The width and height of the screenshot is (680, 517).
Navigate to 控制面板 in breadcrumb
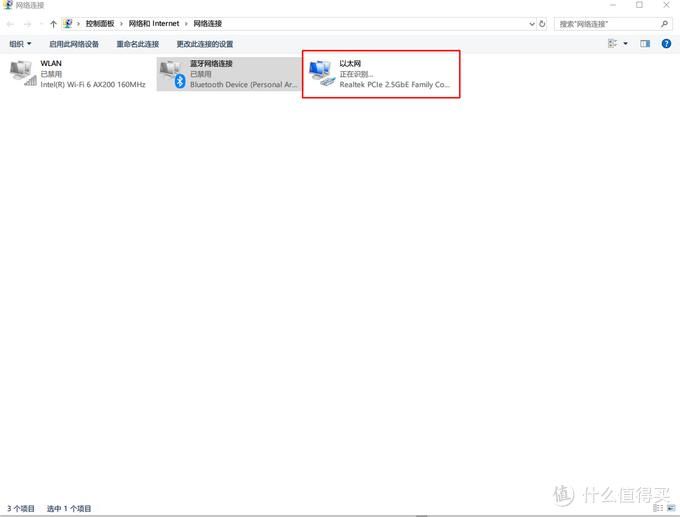coord(100,23)
